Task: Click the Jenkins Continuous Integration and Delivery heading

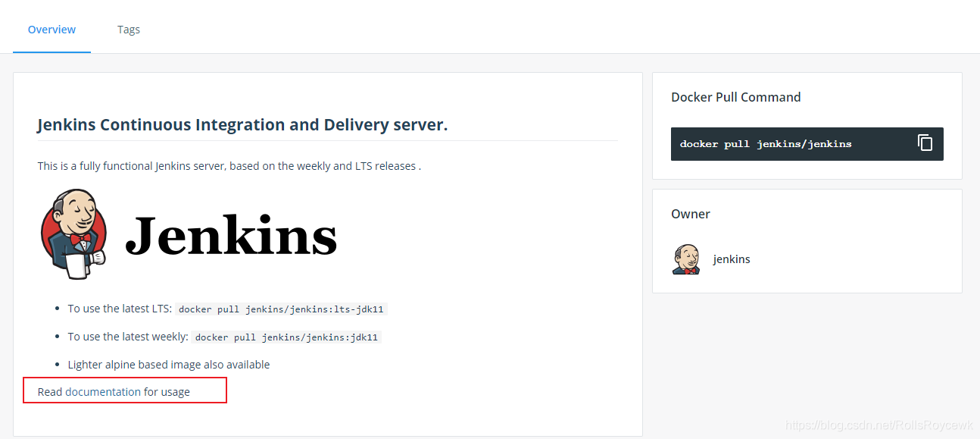Action: click(242, 124)
